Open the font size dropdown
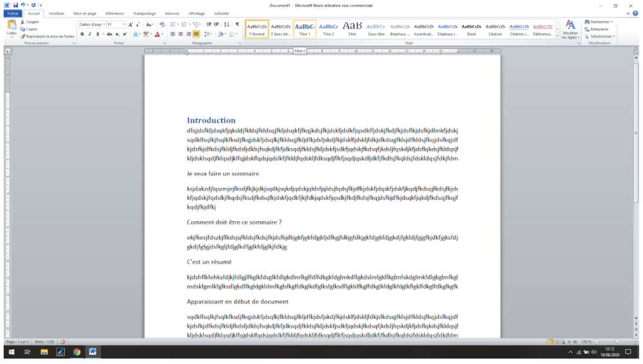643x364 pixels. pos(124,25)
